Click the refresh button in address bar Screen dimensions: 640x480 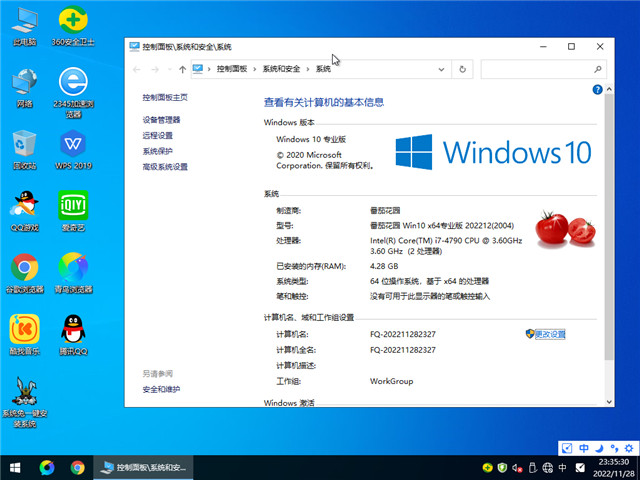462,69
